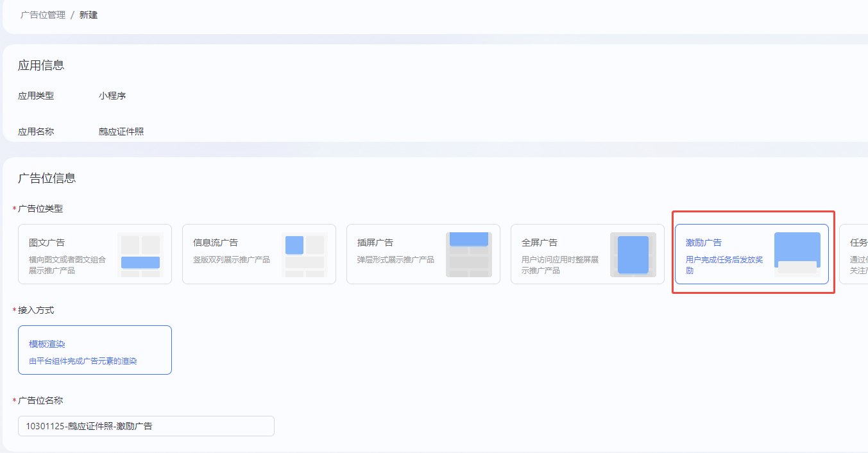Click the 横向图文或者图文组合展示推广产品 description text
Screen dimensions: 868x453
67,265
